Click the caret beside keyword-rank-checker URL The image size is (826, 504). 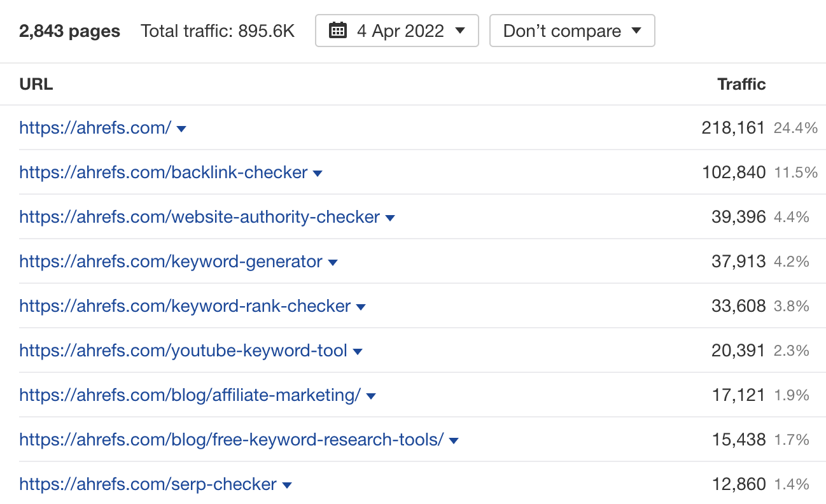(361, 306)
